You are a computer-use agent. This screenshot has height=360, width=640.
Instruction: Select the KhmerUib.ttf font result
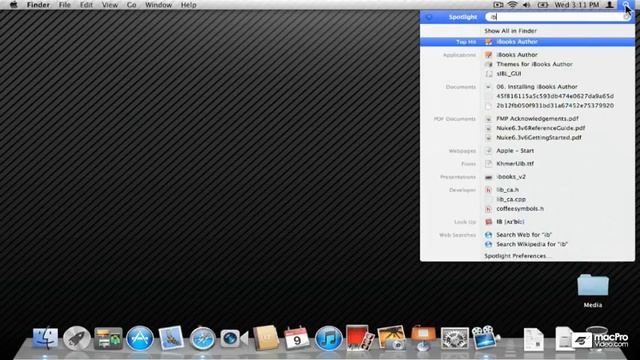[x=527, y=163]
